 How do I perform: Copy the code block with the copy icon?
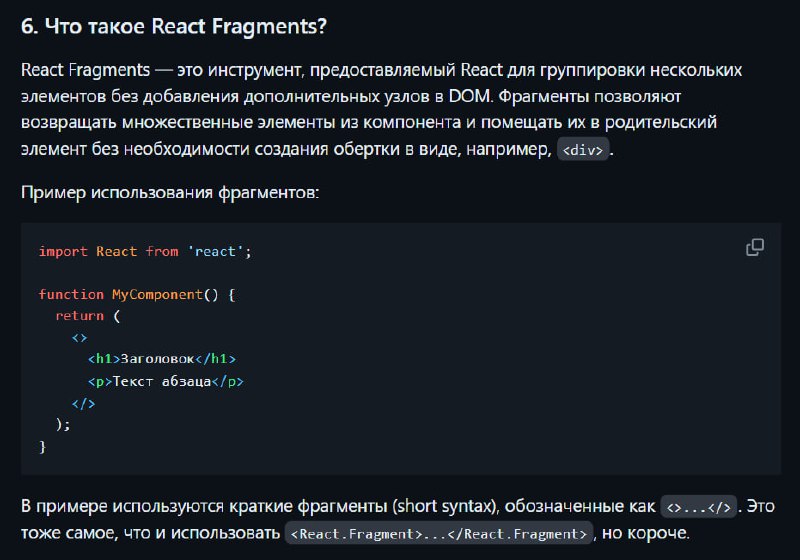(x=755, y=247)
